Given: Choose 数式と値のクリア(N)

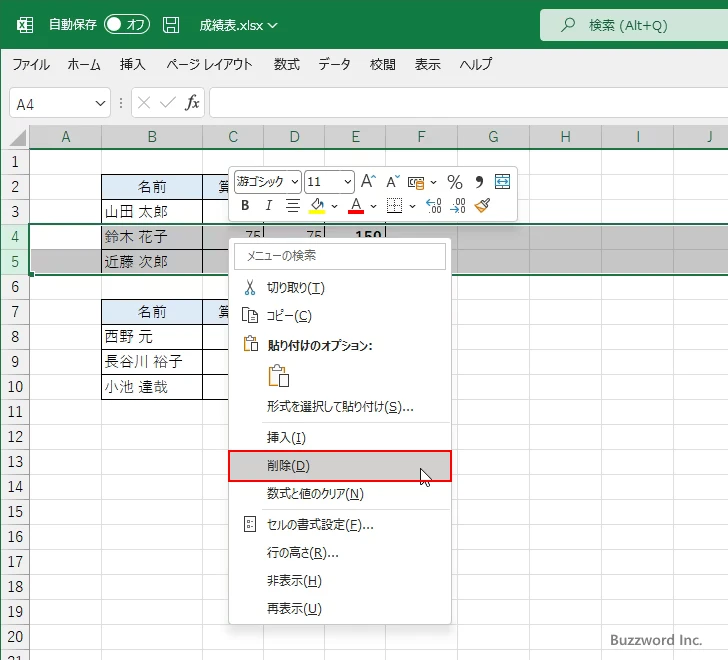Looking at the screenshot, I should click(340, 493).
